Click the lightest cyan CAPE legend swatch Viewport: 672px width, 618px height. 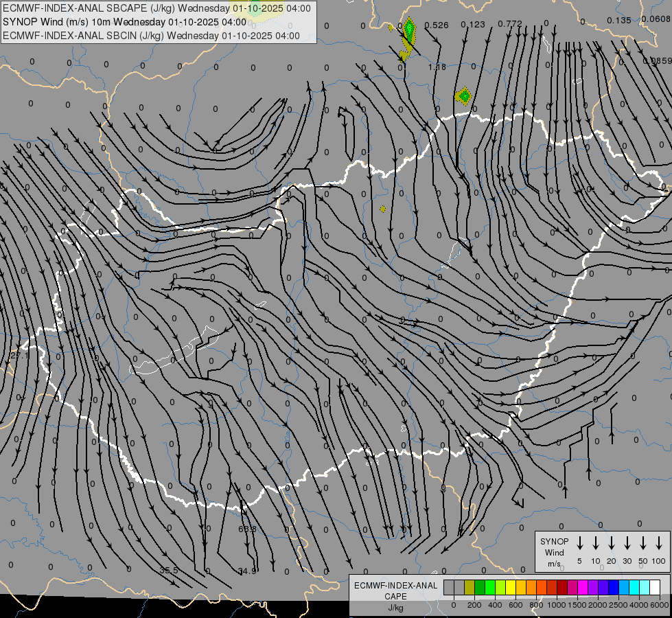coord(645,587)
